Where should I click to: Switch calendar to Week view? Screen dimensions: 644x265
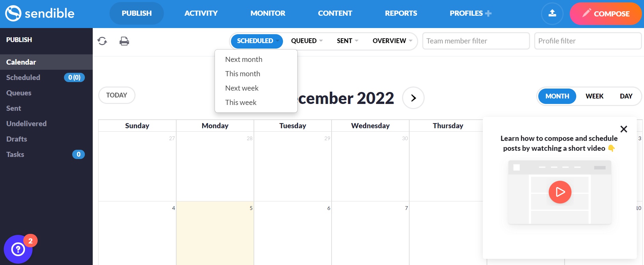tap(594, 96)
